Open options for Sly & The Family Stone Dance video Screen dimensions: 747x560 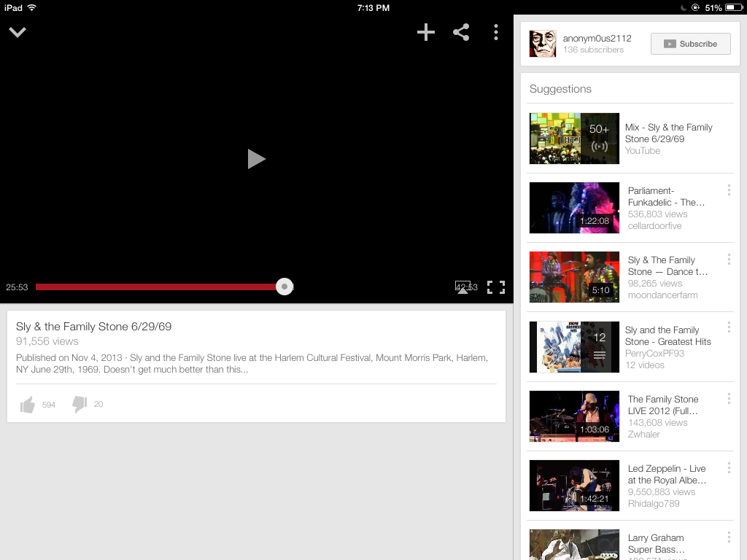coord(728,260)
